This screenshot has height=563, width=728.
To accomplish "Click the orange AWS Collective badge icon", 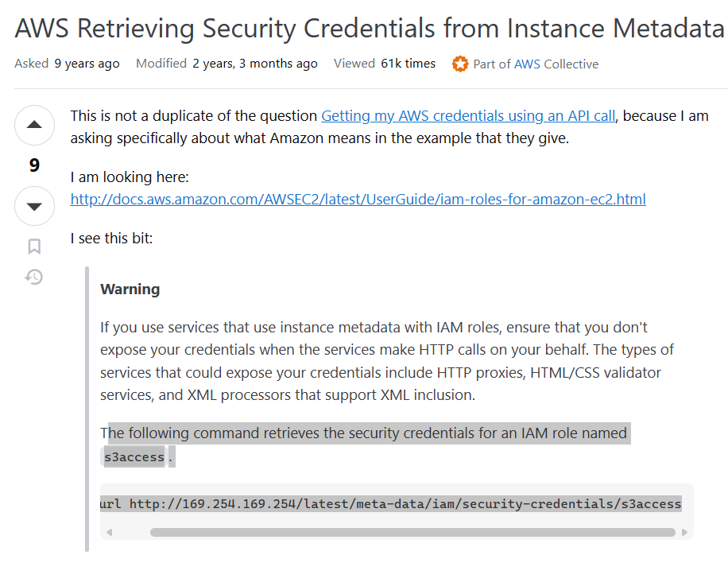I will pyautogui.click(x=460, y=64).
